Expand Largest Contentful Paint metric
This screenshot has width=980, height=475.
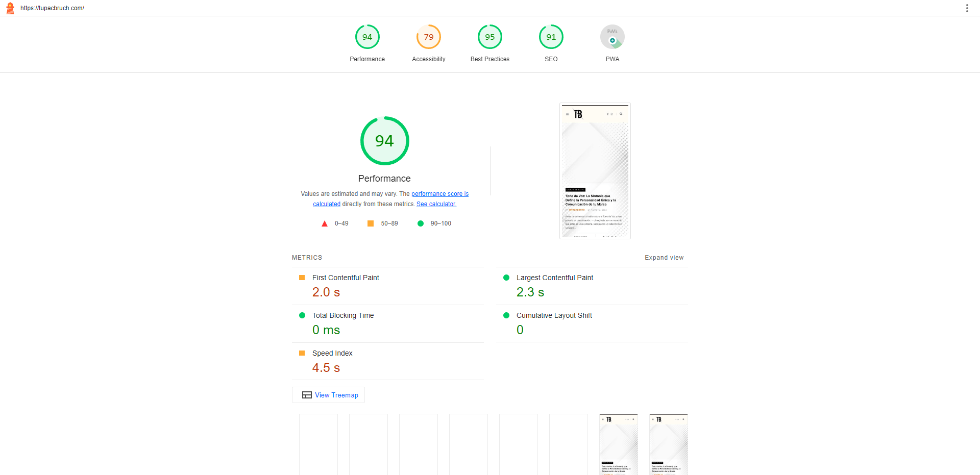click(x=554, y=278)
